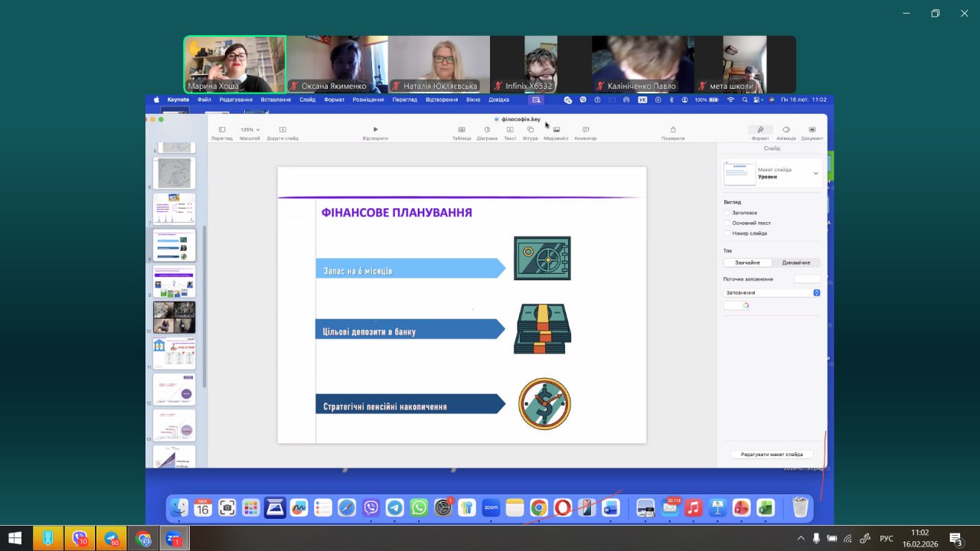Open the Медіавміст media tool
This screenshot has width=980, height=551.
click(x=556, y=130)
